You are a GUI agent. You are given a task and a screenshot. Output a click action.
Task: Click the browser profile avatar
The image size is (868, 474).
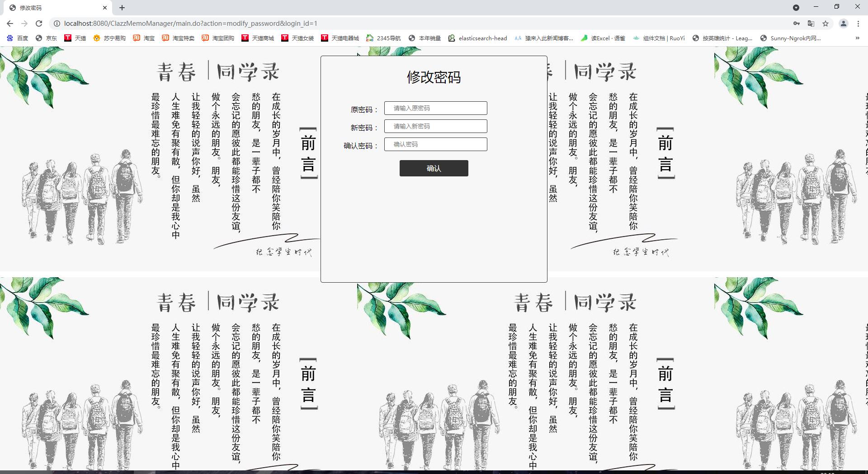pos(844,23)
